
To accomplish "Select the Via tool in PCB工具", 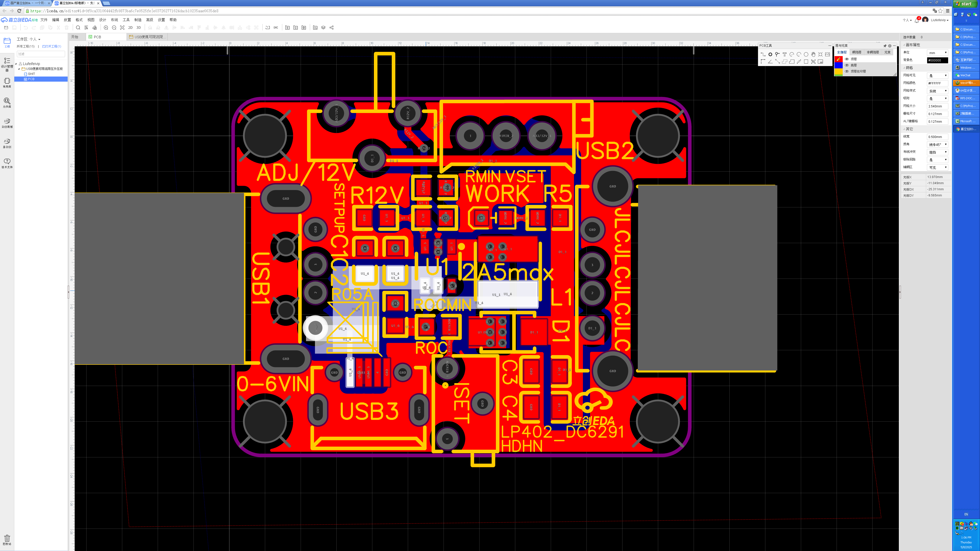I will (777, 54).
